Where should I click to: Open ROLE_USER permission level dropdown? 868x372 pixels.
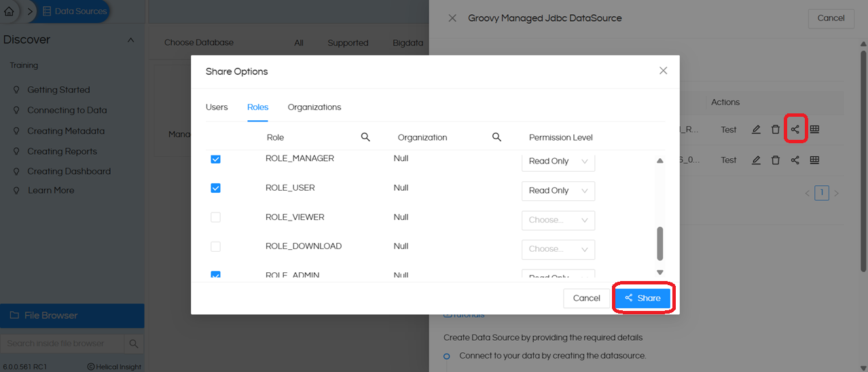(558, 191)
